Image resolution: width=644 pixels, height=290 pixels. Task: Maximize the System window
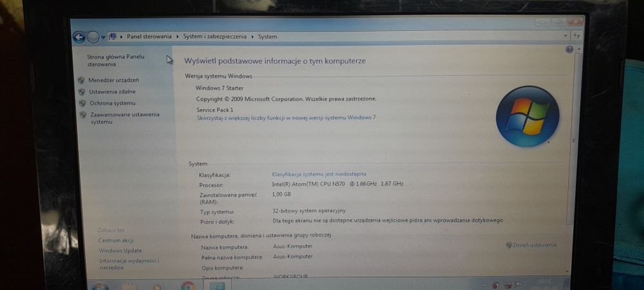point(558,22)
